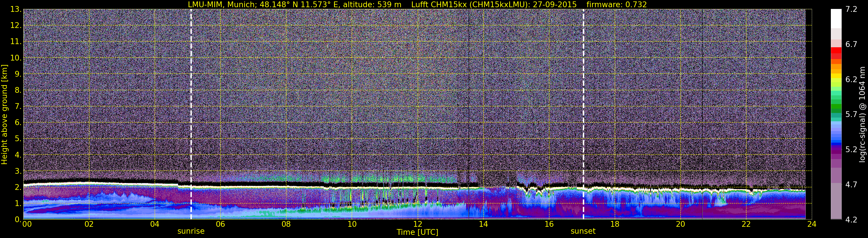Click the x-axis tick label 24
Image resolution: width=868 pixels, height=238 pixels.
[x=812, y=224]
